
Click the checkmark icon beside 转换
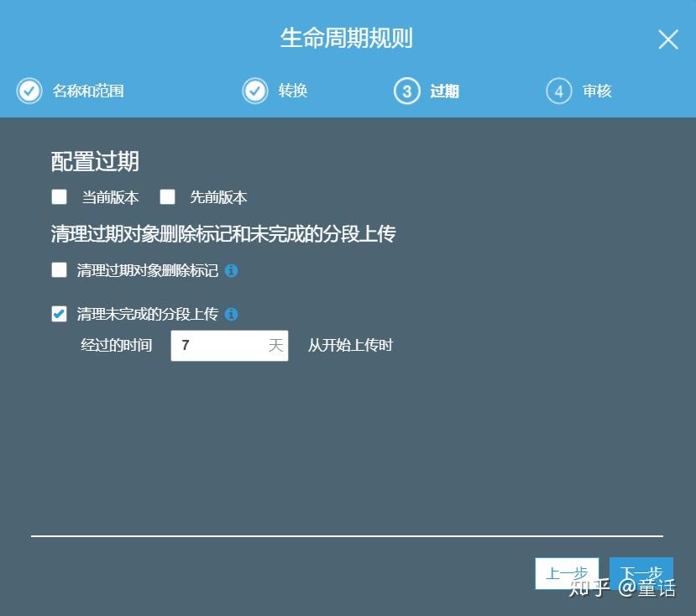[255, 91]
